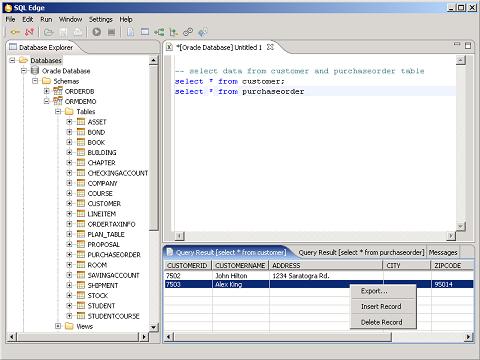Close the Untitled 1 editor tab
This screenshot has height=360, width=480.
270,47
